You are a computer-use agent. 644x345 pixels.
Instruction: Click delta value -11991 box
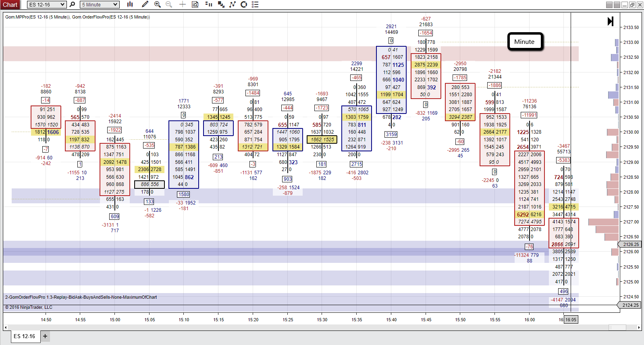pyautogui.click(x=529, y=115)
